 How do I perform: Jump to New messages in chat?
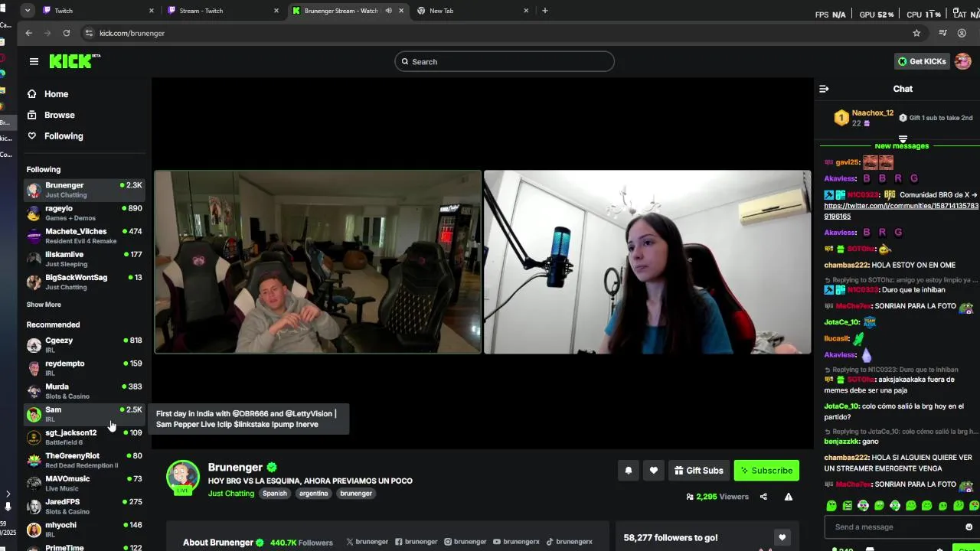[x=901, y=145]
